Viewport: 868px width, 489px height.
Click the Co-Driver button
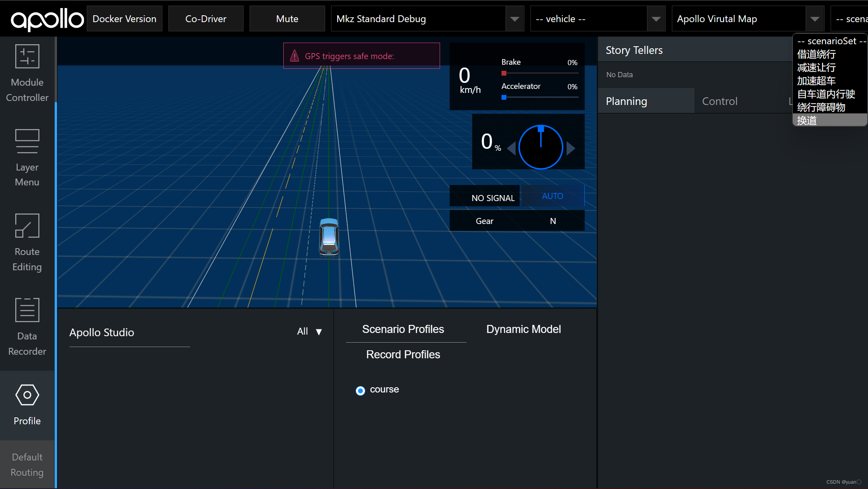(205, 18)
